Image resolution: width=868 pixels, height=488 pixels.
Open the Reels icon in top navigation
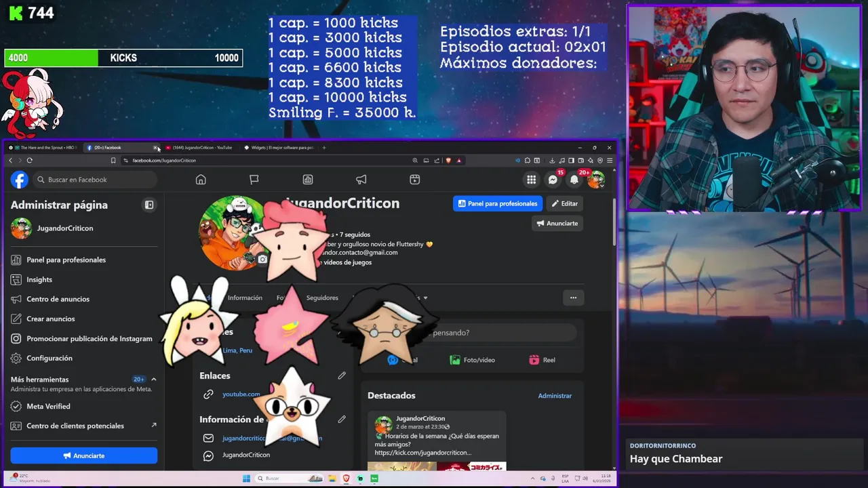coord(415,180)
